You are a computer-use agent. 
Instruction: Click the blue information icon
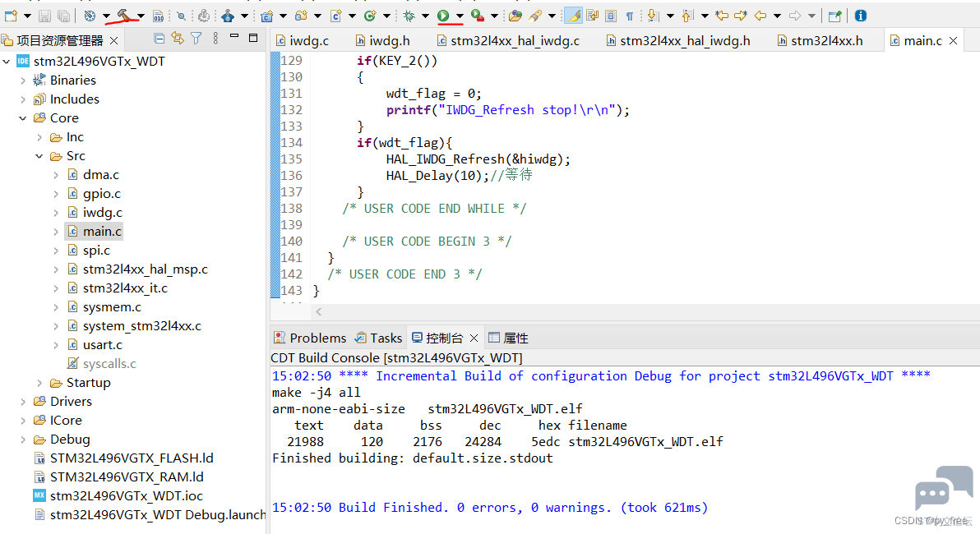pos(861,16)
